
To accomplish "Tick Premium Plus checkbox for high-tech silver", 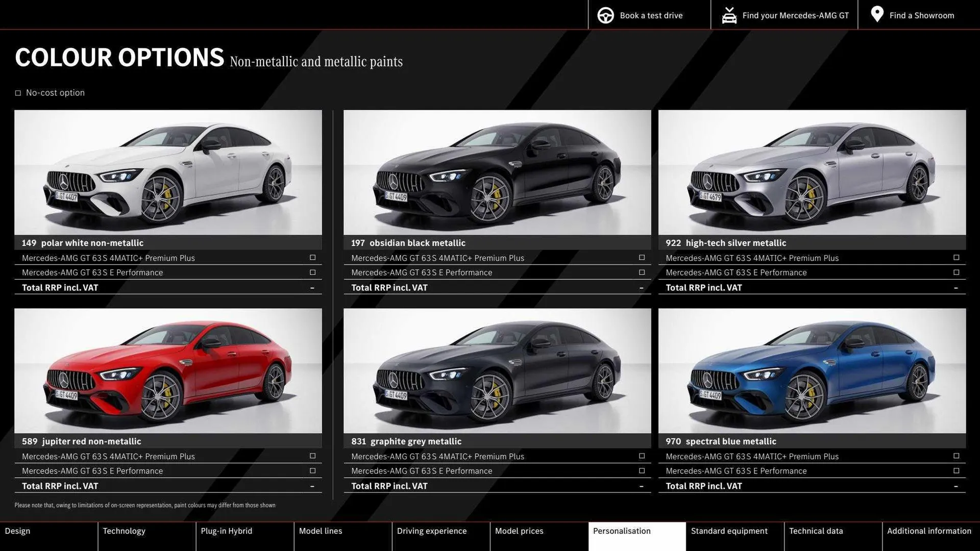I will 955,258.
